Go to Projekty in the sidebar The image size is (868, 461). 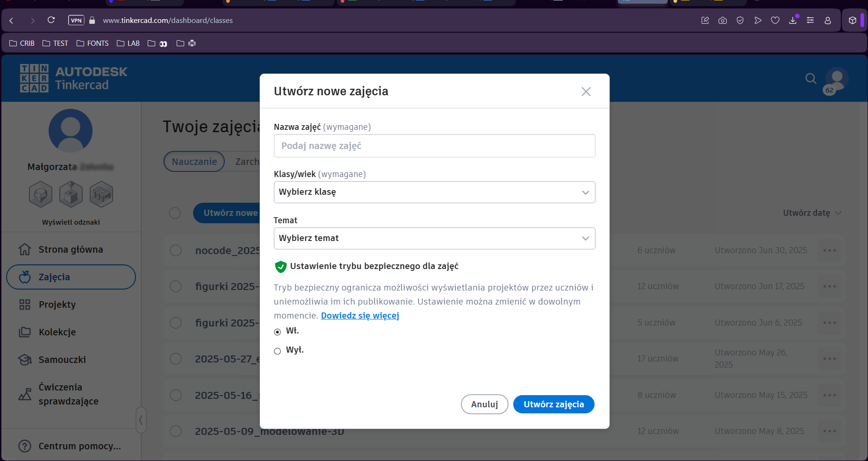(57, 305)
